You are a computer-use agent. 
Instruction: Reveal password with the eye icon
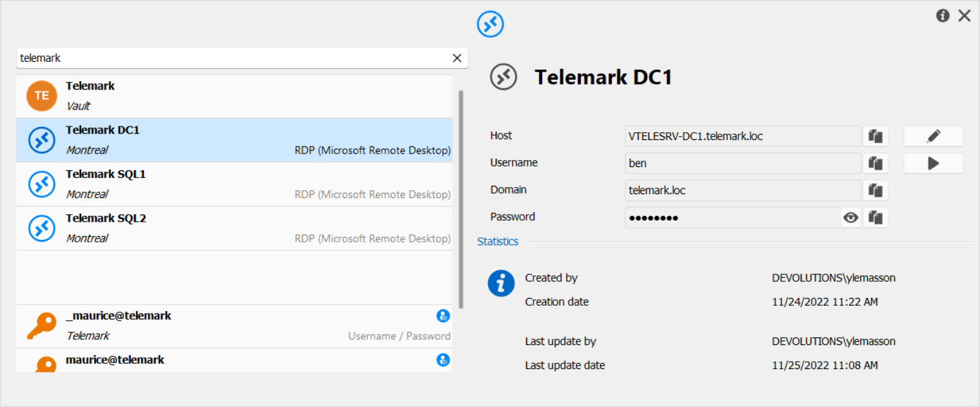[851, 217]
